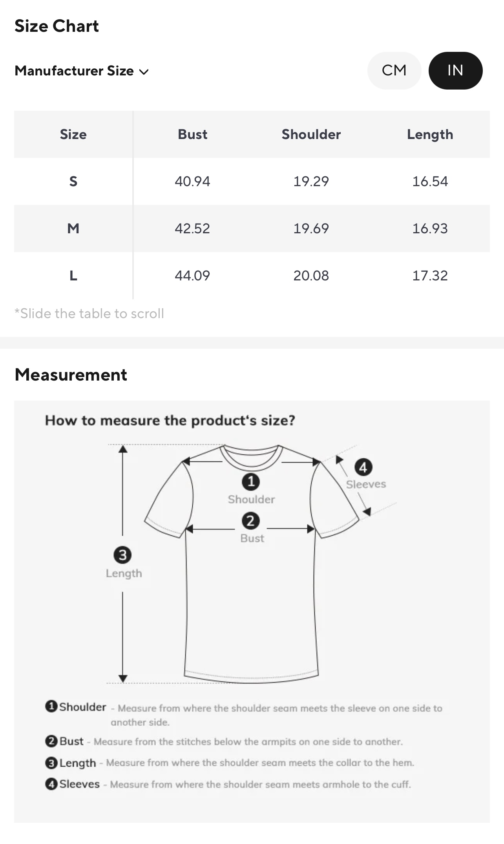The height and width of the screenshot is (844, 504).
Task: Click the Bust column header
Action: (x=192, y=134)
